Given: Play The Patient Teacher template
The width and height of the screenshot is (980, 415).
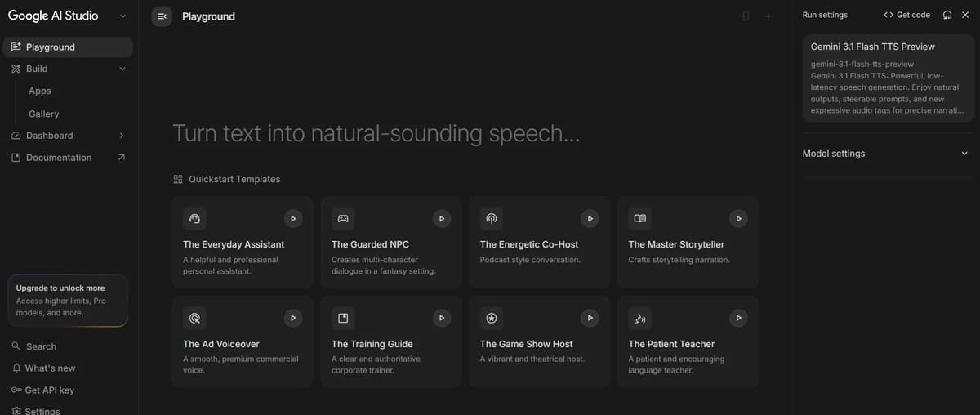Looking at the screenshot, I should point(739,318).
